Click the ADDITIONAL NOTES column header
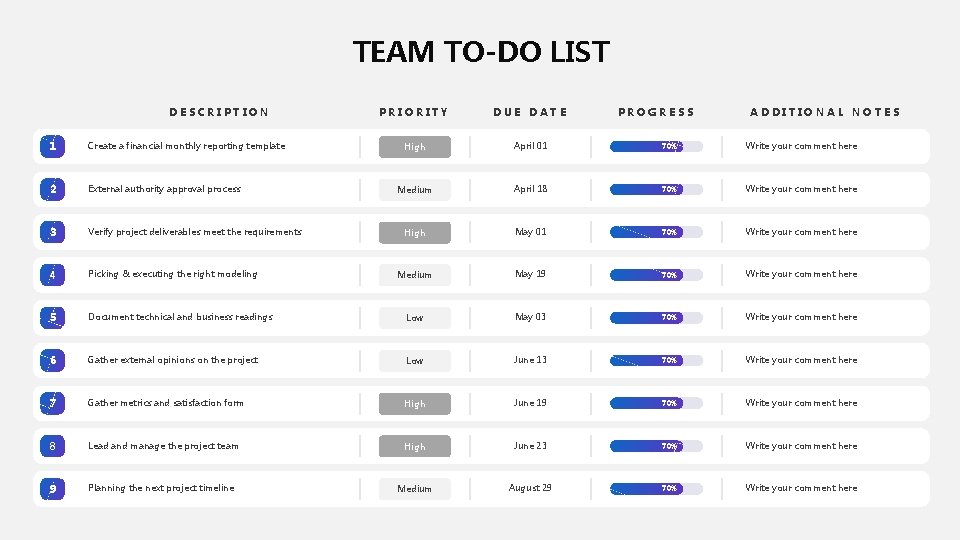The image size is (960, 540). click(825, 112)
